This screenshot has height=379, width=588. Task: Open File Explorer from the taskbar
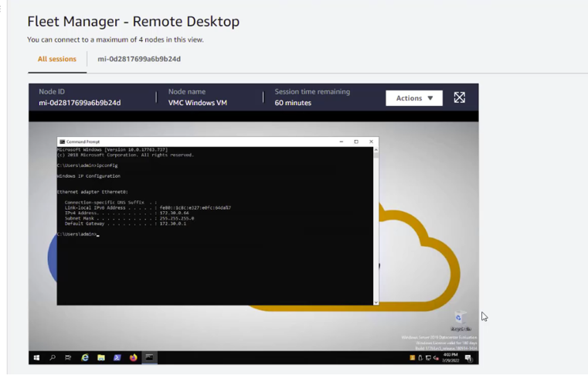point(101,357)
